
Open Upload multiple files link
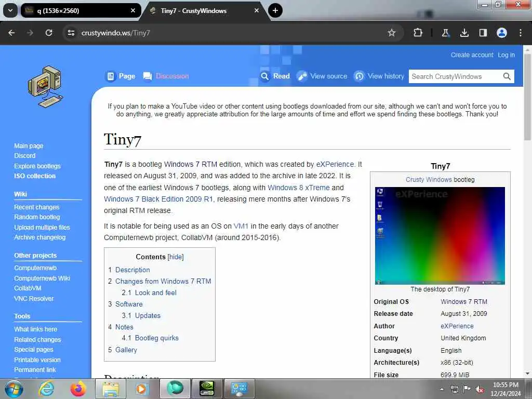[42, 228]
